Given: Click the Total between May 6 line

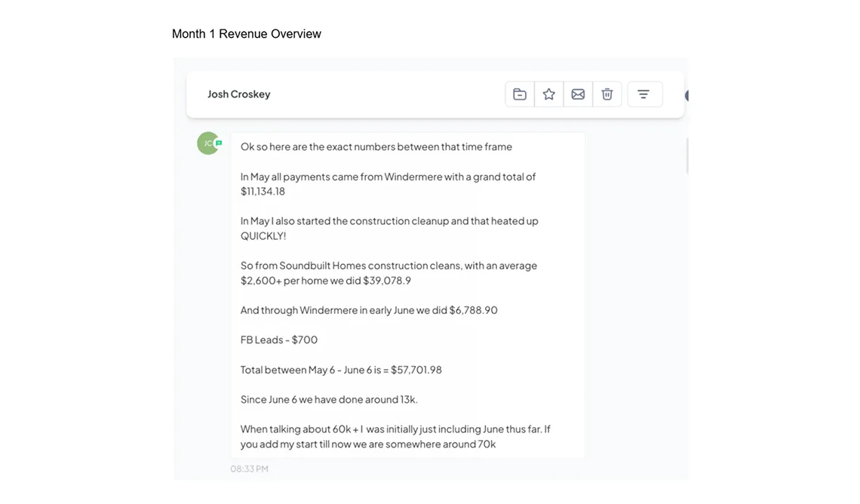Looking at the screenshot, I should coord(341,370).
